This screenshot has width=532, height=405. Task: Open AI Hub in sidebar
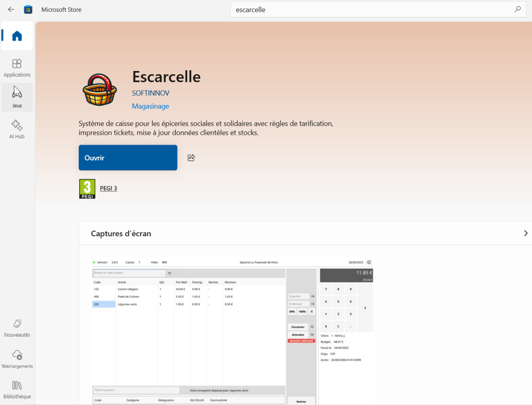click(x=17, y=129)
